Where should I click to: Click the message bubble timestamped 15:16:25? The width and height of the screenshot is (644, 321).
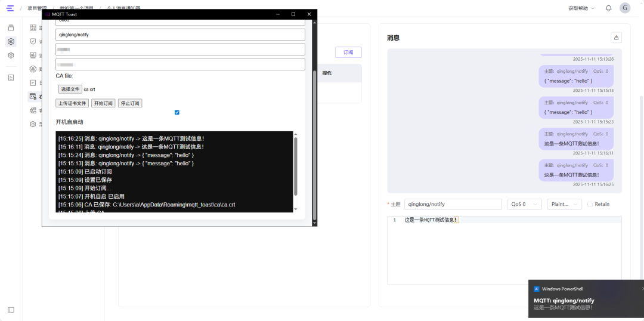pyautogui.click(x=576, y=170)
